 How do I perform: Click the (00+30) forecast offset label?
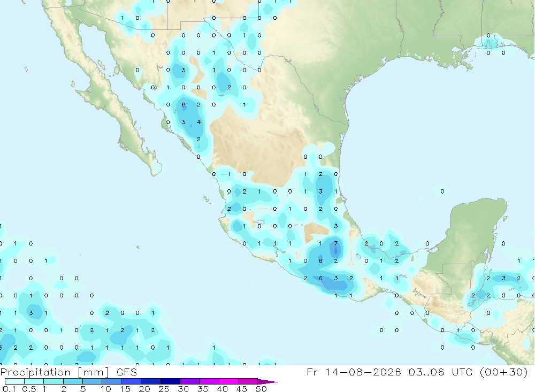pos(503,372)
